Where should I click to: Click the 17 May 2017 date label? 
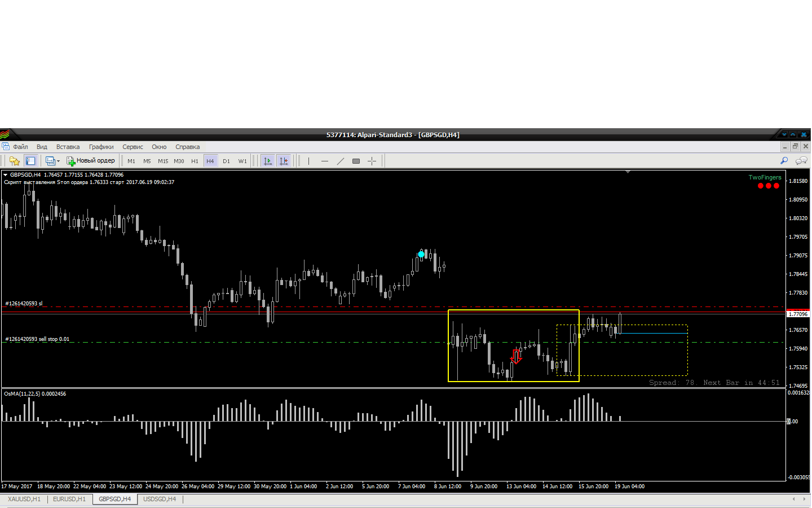pos(17,487)
